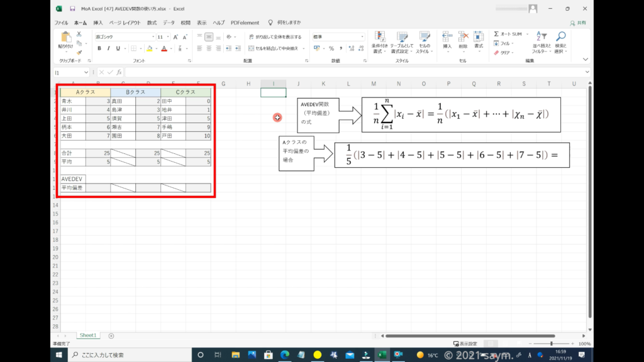Open the font name dropdown
Viewport: 644px width, 362px height.
pyautogui.click(x=153, y=37)
